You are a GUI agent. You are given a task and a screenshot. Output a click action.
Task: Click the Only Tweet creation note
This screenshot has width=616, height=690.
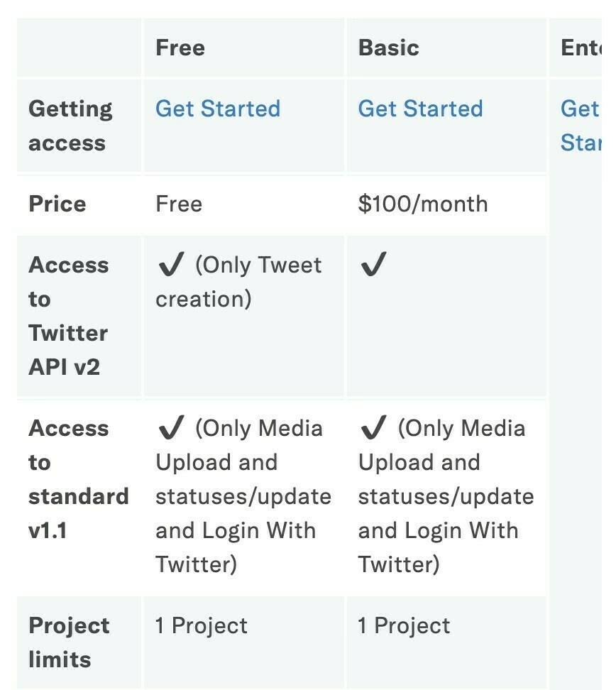click(x=238, y=282)
